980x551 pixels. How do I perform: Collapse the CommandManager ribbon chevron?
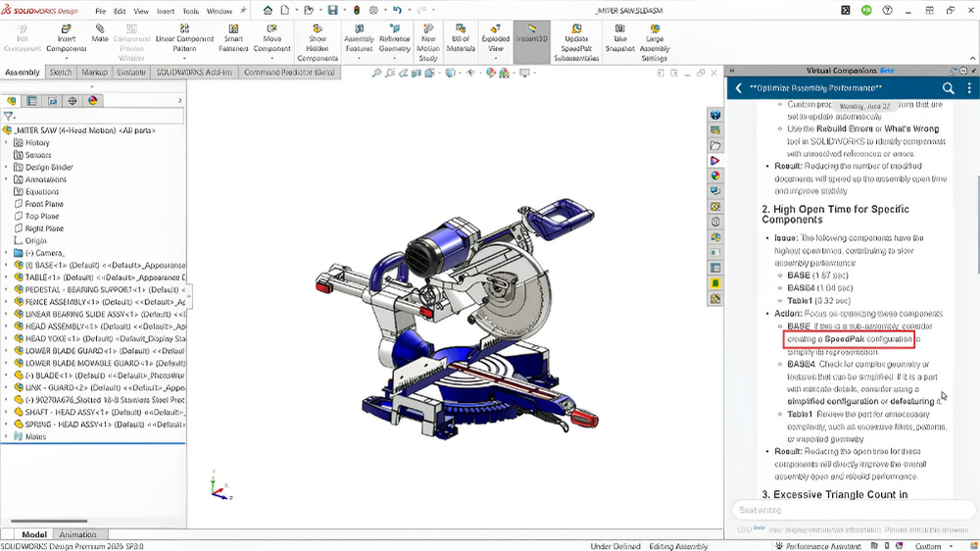[x=973, y=58]
